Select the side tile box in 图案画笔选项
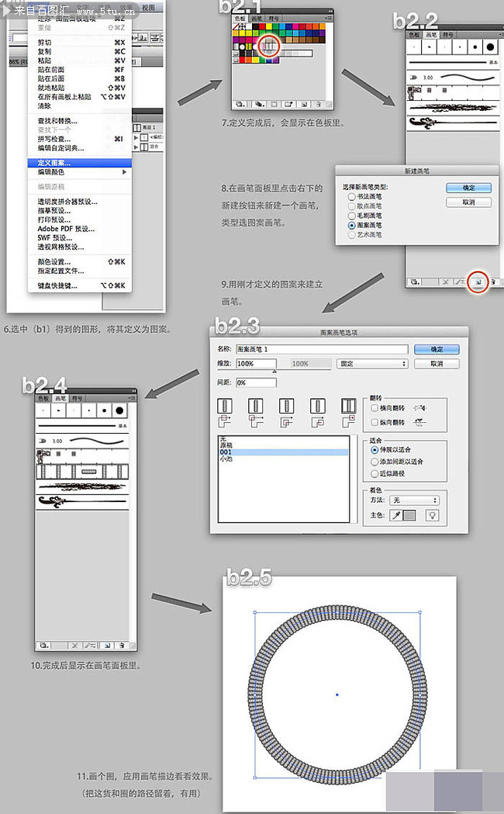The width and height of the screenshot is (504, 814). (x=226, y=406)
